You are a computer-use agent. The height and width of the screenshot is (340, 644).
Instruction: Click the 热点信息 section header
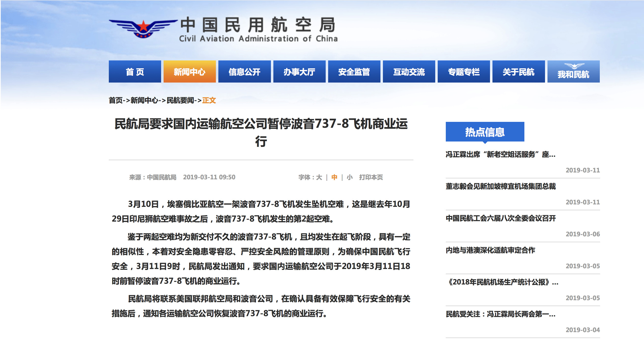click(485, 132)
